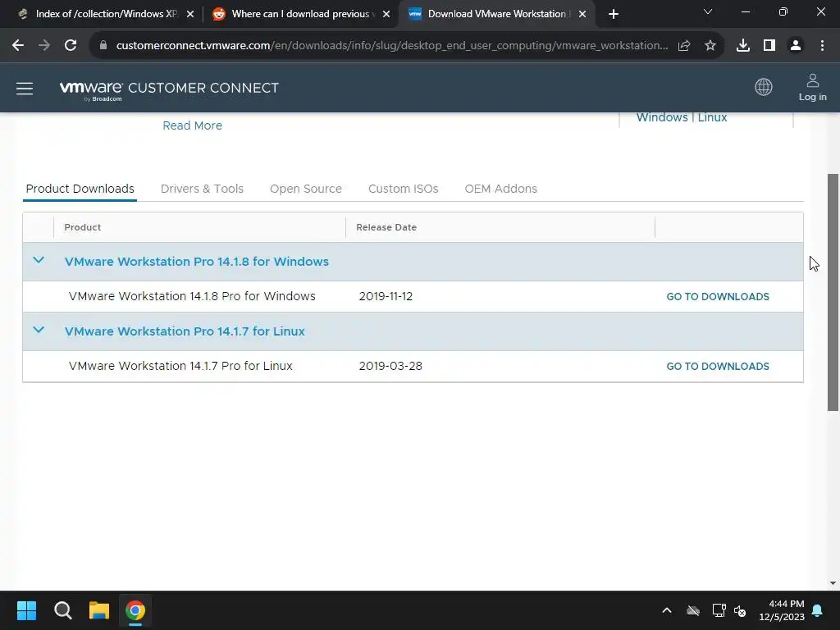Viewport: 840px width, 630px height.
Task: Click the Log in user icon
Action: tap(812, 87)
